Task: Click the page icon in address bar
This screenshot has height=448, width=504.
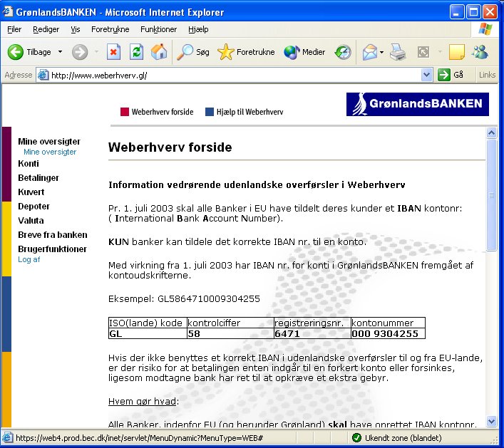Action: 43,75
